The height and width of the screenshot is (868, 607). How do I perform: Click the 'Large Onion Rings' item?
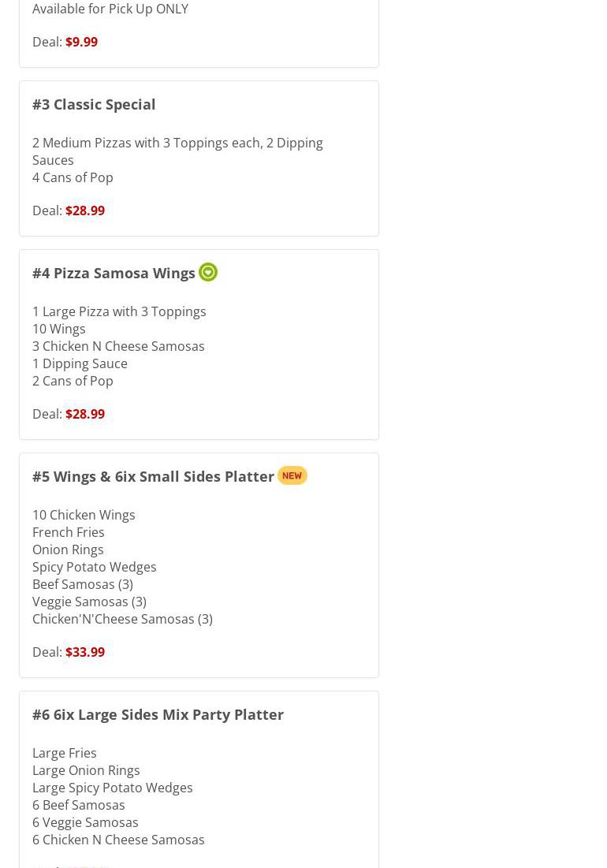click(x=86, y=770)
